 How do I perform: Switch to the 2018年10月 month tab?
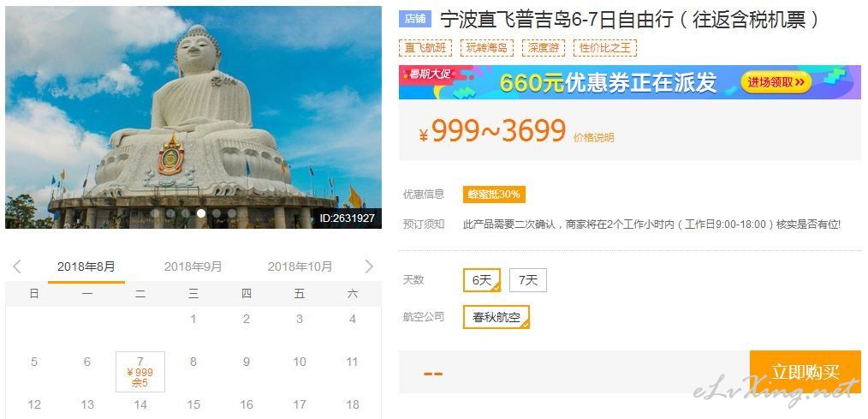pyautogui.click(x=300, y=267)
